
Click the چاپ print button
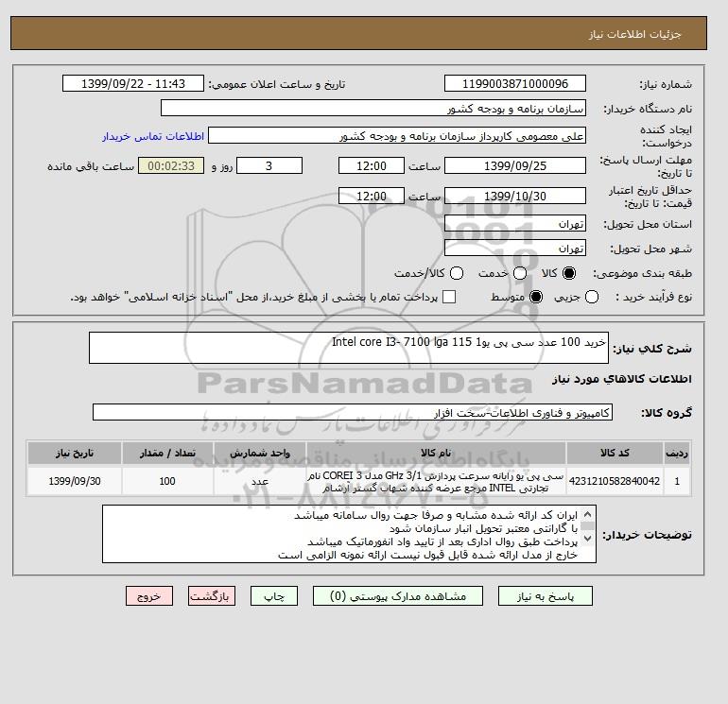tap(274, 596)
